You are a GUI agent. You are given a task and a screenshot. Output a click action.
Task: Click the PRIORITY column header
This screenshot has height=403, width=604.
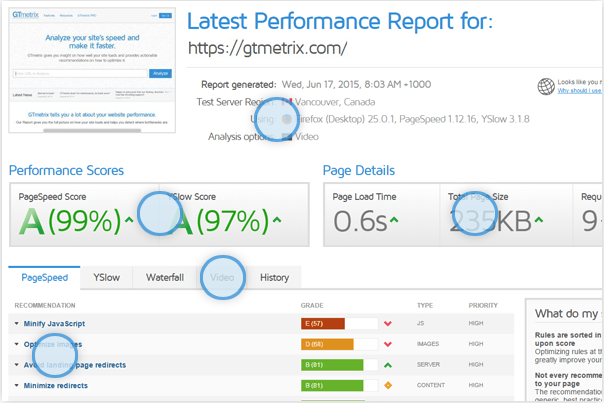coord(483,306)
